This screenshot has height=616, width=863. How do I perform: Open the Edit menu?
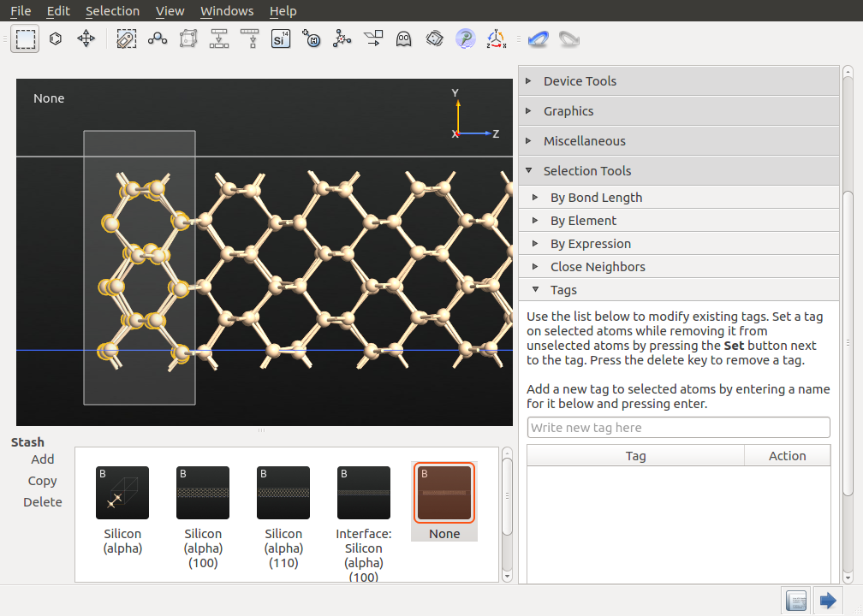(58, 11)
